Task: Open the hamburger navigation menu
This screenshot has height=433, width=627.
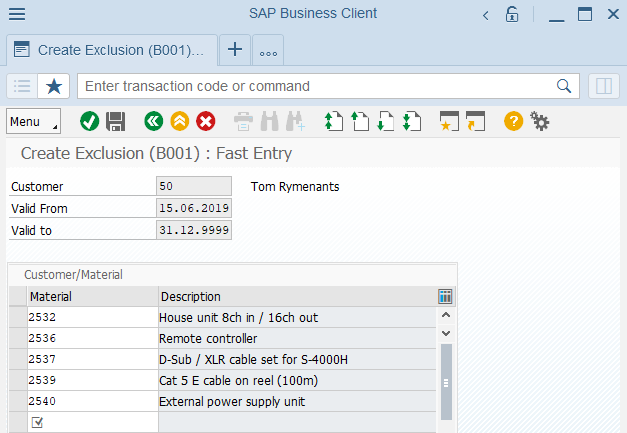Action: click(x=17, y=14)
